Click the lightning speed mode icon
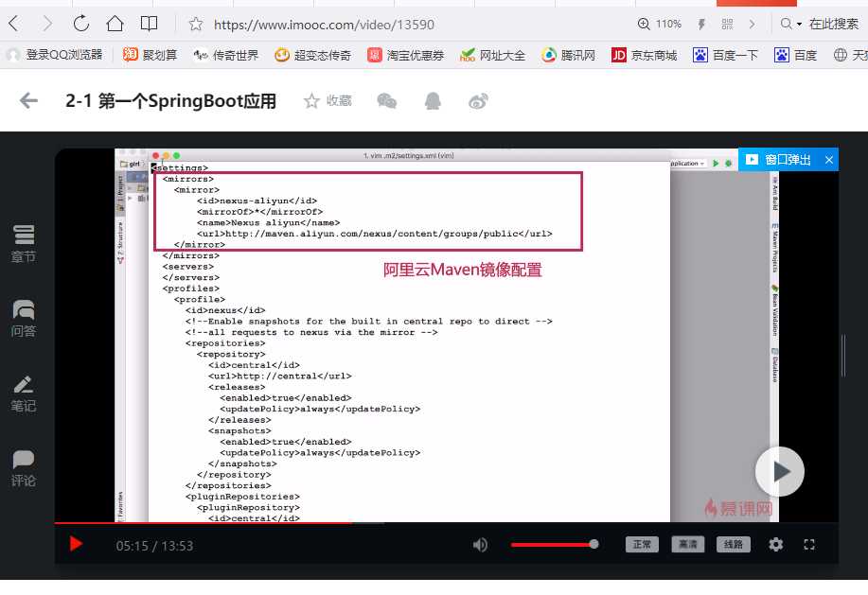Screen dimensions: 868x595 pyautogui.click(x=701, y=24)
